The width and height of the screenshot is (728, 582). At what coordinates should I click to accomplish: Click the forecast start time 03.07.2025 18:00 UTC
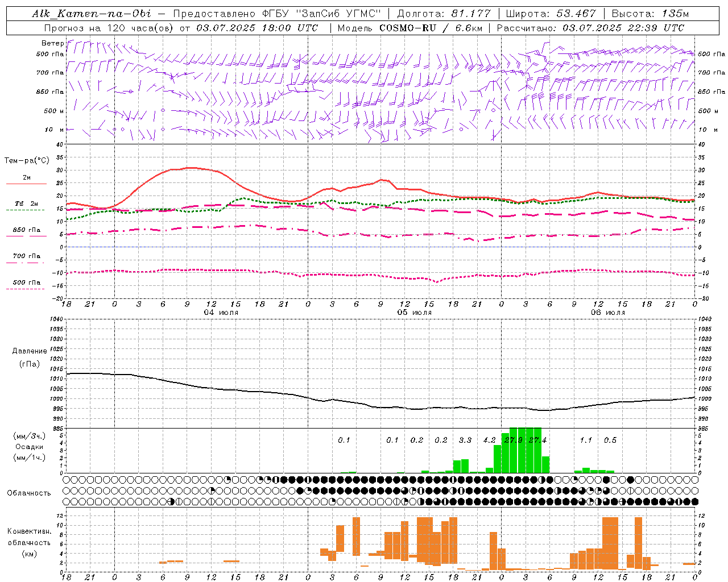tap(257, 28)
